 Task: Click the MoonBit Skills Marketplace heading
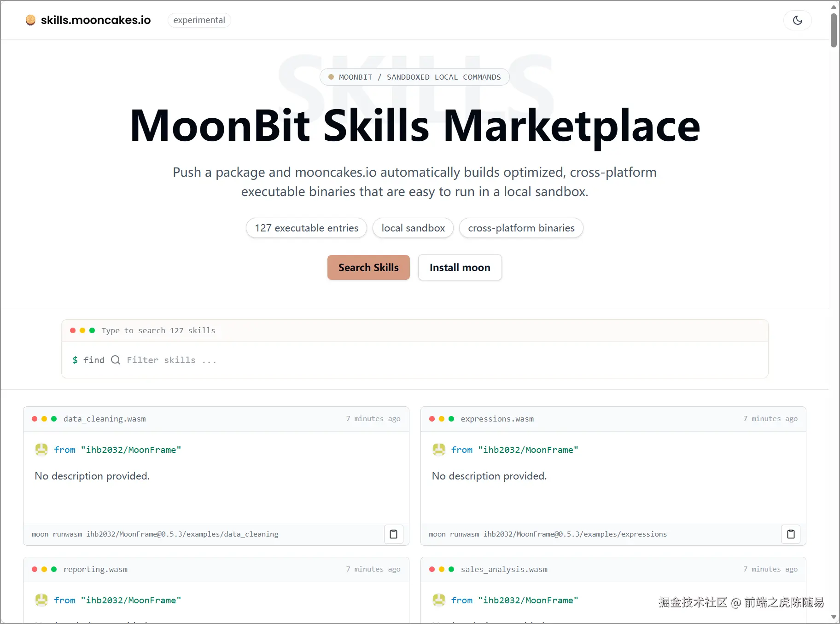coord(415,126)
